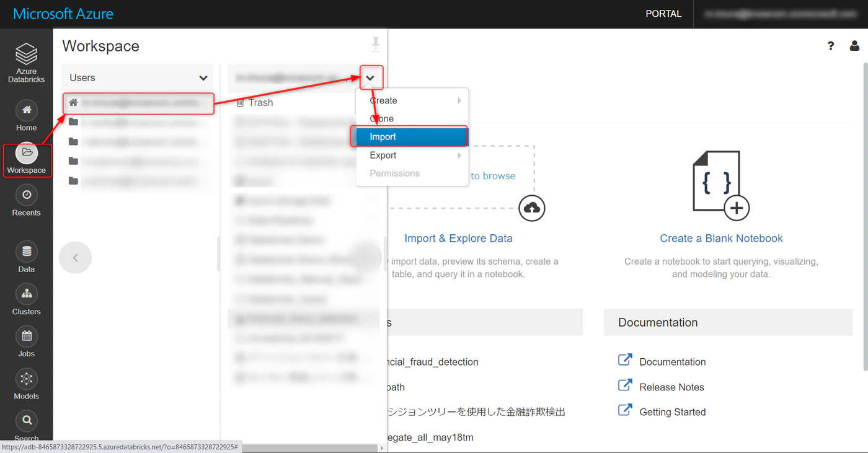The height and width of the screenshot is (453, 868).
Task: Click the Microsoft Azure title
Action: tap(63, 14)
